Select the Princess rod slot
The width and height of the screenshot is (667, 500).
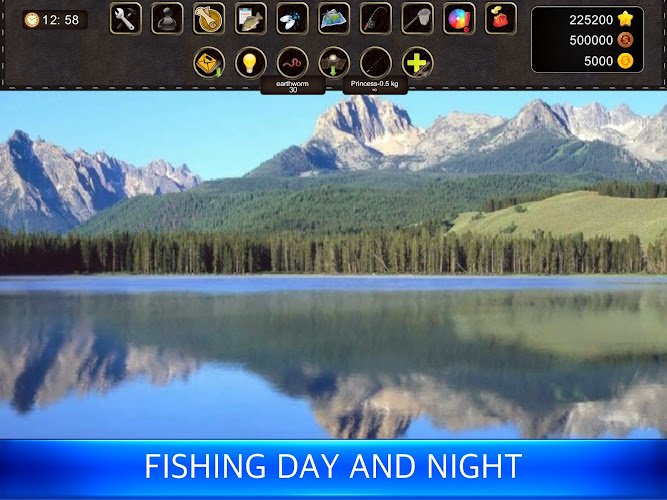tap(376, 64)
